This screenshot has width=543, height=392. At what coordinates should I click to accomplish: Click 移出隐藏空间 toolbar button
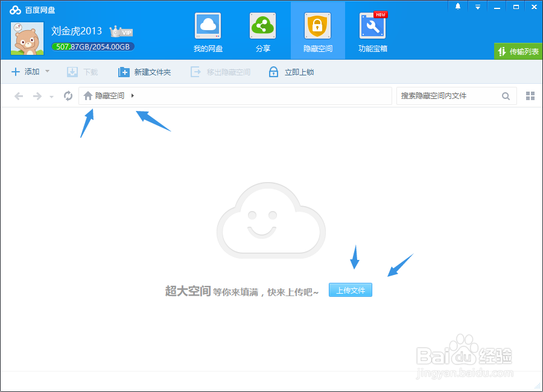click(220, 72)
